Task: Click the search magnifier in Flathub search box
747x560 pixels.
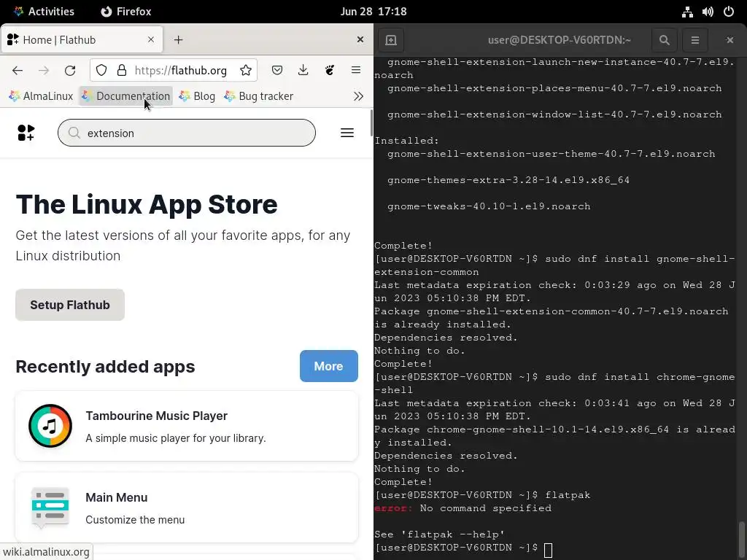Action: click(x=74, y=133)
